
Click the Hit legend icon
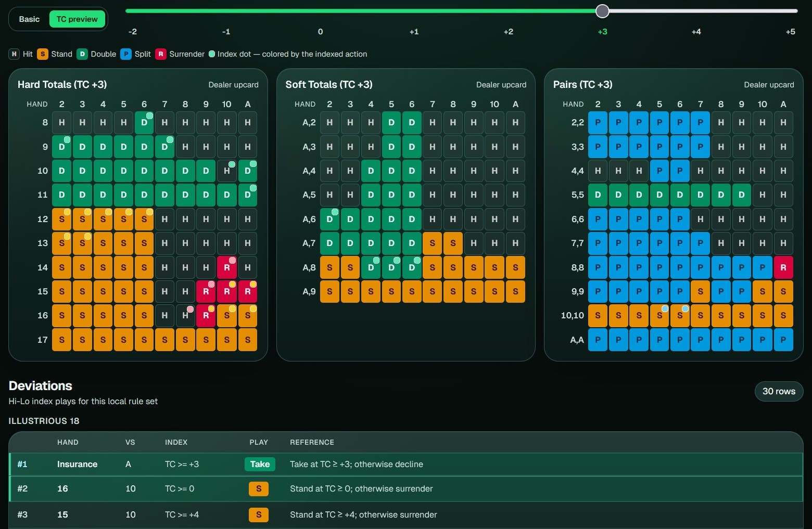(14, 54)
